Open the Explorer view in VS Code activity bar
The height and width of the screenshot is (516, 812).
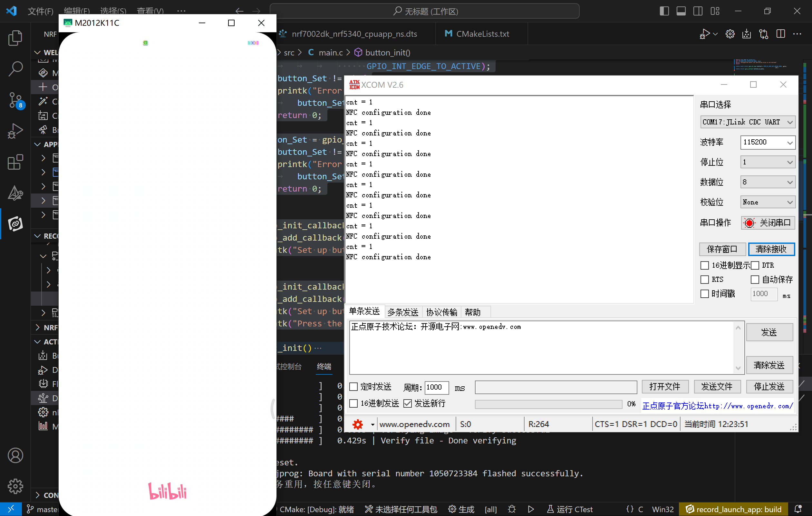tap(15, 38)
